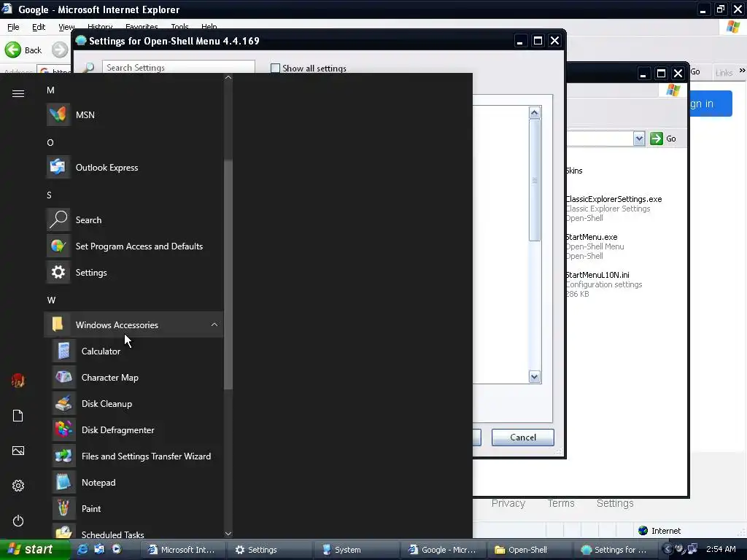
Task: Expand hidden system tray icons arrow
Action: pyautogui.click(x=667, y=549)
